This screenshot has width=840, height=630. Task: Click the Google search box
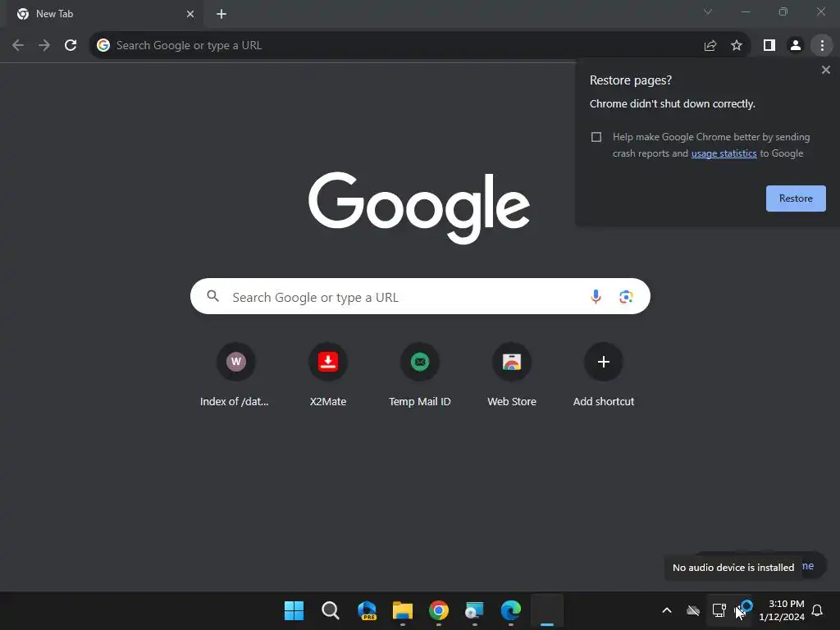point(420,296)
